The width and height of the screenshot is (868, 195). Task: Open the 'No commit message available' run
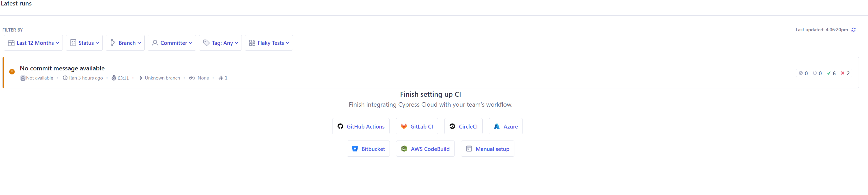[62, 68]
